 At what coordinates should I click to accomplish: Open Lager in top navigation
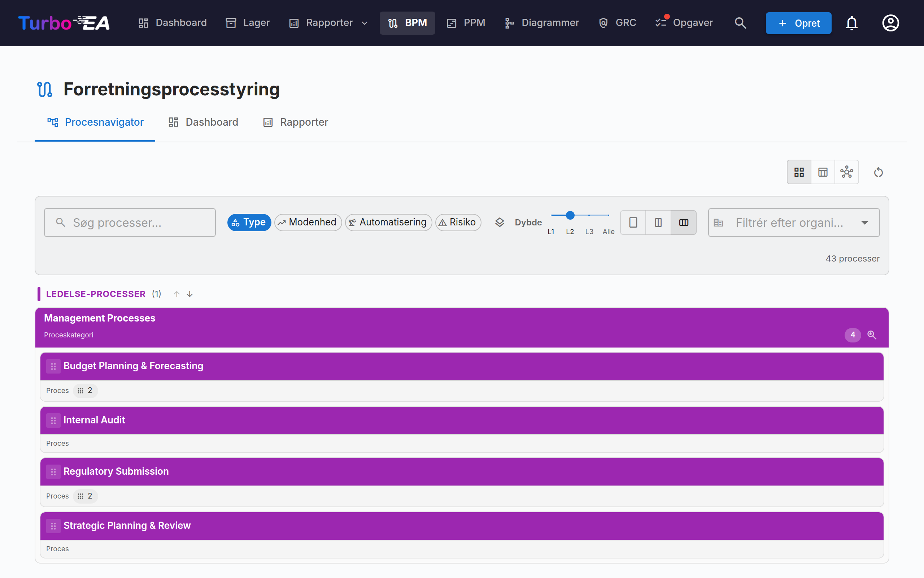pos(248,23)
